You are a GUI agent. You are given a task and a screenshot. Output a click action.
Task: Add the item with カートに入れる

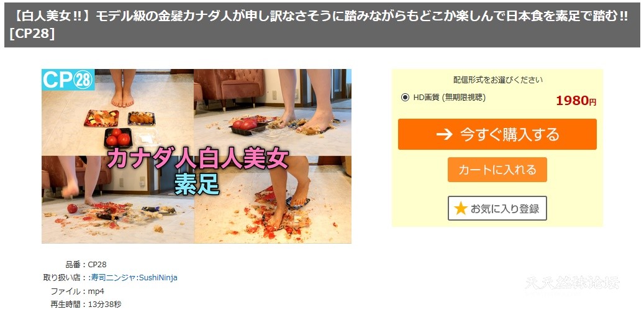pyautogui.click(x=497, y=169)
